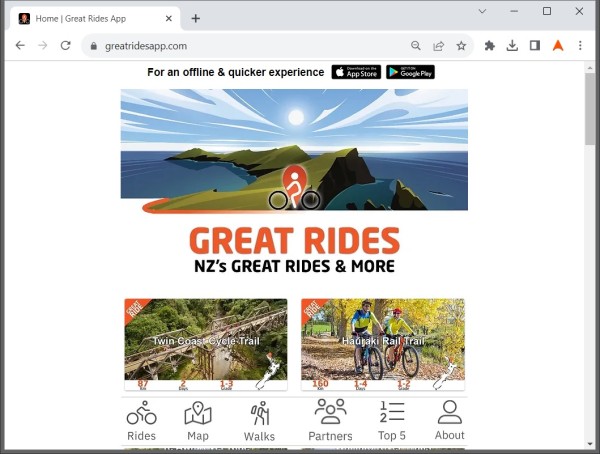Viewport: 600px width, 454px height.
Task: Maximize the browser window
Action: point(547,11)
